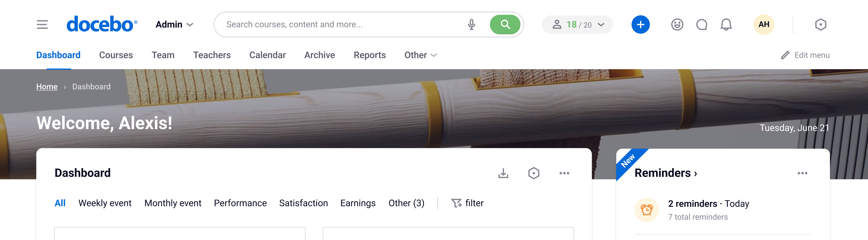Click the Edit menu button
The height and width of the screenshot is (240, 868).
[805, 55]
